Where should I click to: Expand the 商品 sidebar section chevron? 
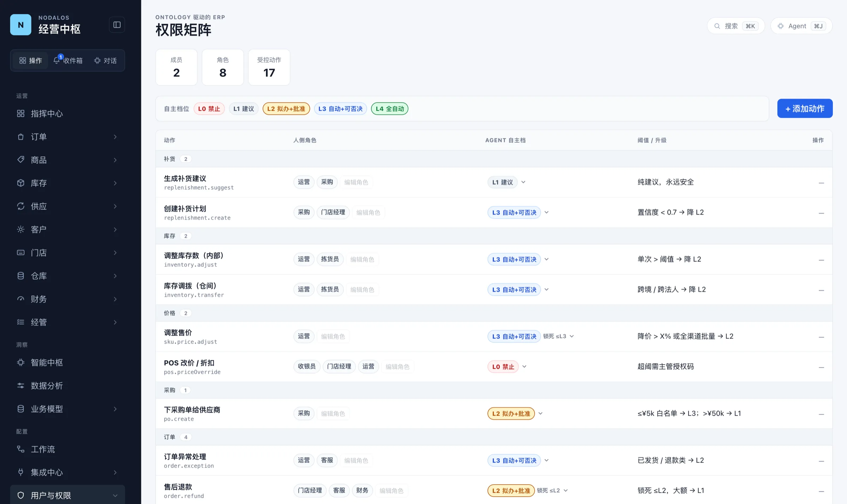(x=115, y=160)
